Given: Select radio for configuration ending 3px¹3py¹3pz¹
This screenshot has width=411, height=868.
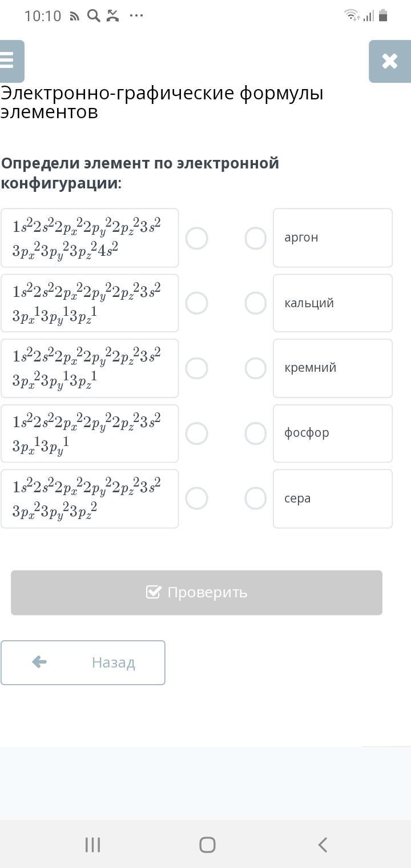Looking at the screenshot, I should [197, 303].
